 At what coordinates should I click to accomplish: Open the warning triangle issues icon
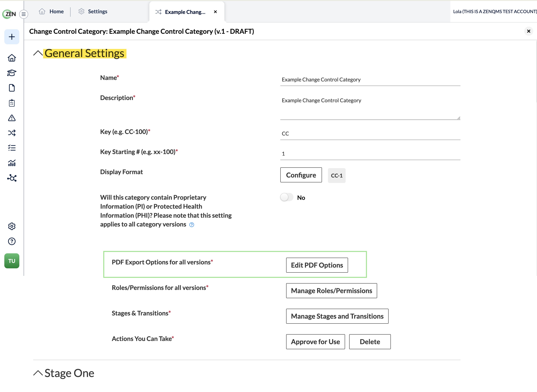coord(12,118)
